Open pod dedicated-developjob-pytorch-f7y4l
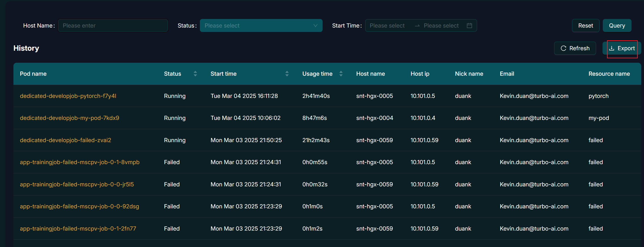 point(68,96)
